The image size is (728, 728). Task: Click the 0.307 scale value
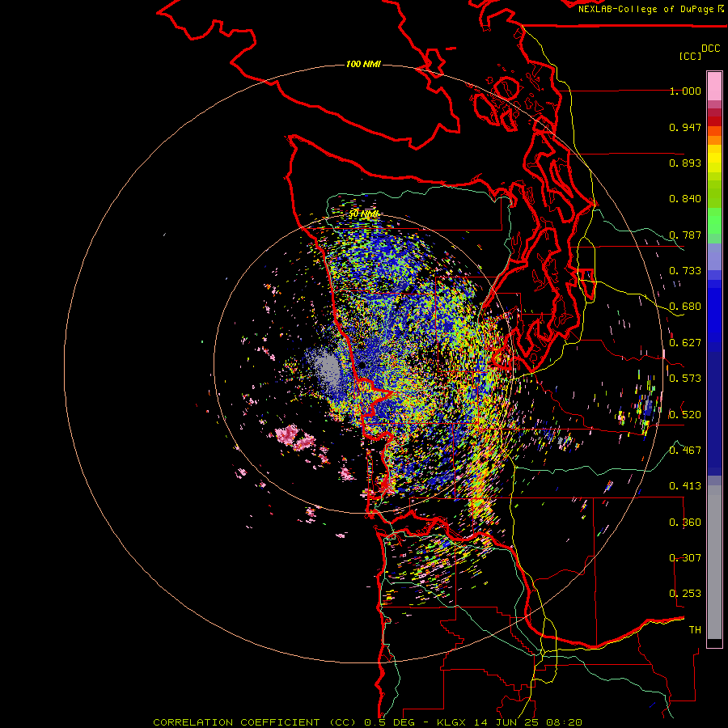pyautogui.click(x=685, y=558)
